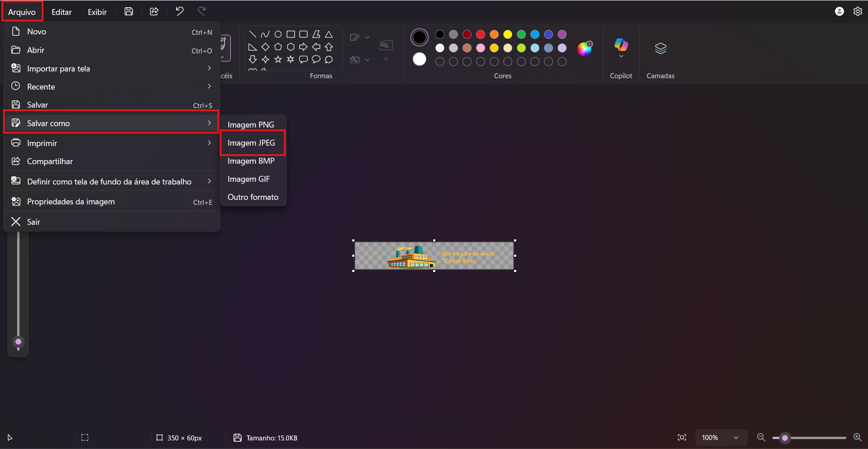
Task: Expand the Imprimir submenu
Action: tap(209, 143)
